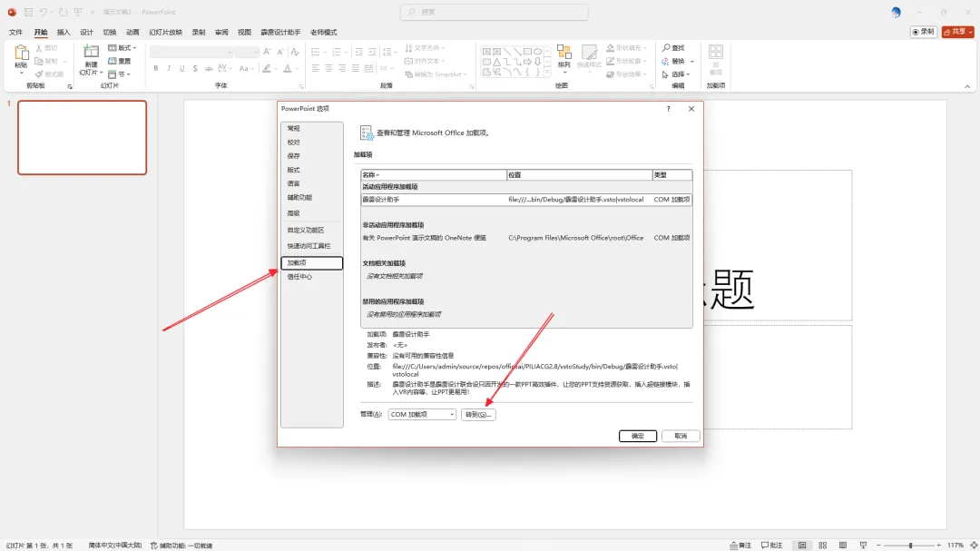The width and height of the screenshot is (980, 551).
Task: Click the Decrease Indent icon
Action: tap(358, 51)
